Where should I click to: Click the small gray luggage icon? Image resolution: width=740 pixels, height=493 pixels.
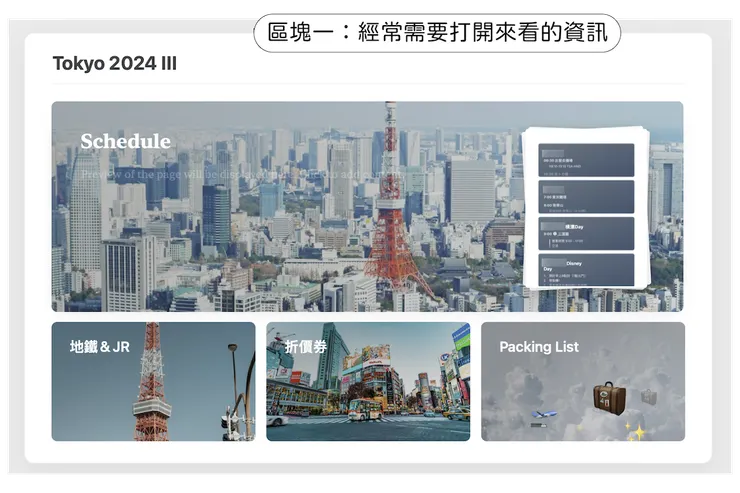point(648,397)
